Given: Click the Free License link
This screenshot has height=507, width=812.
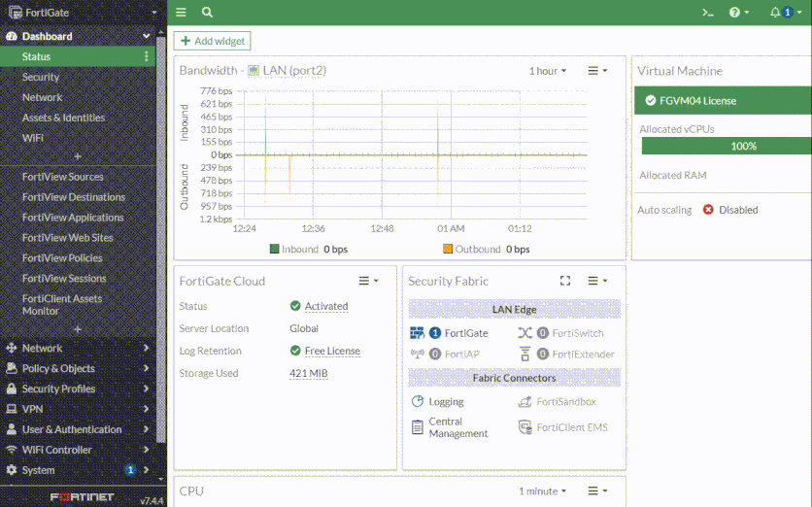Looking at the screenshot, I should [x=332, y=351].
